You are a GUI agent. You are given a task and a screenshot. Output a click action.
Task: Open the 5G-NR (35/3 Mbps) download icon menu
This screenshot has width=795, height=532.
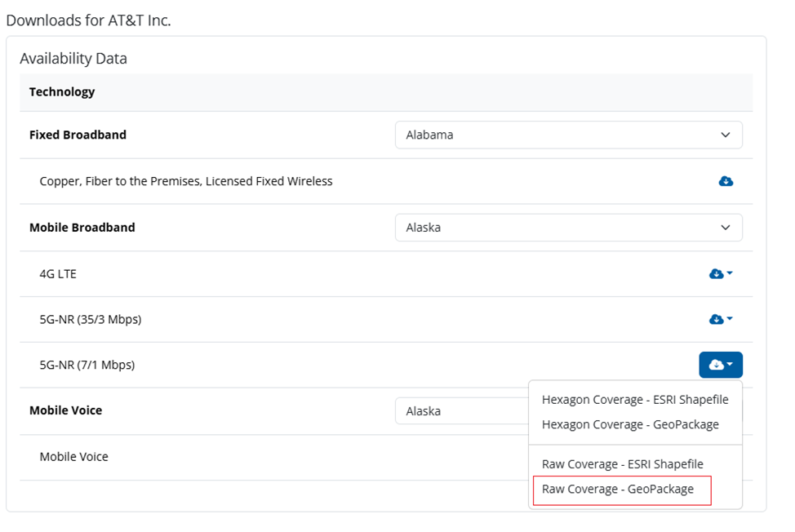[x=720, y=319]
